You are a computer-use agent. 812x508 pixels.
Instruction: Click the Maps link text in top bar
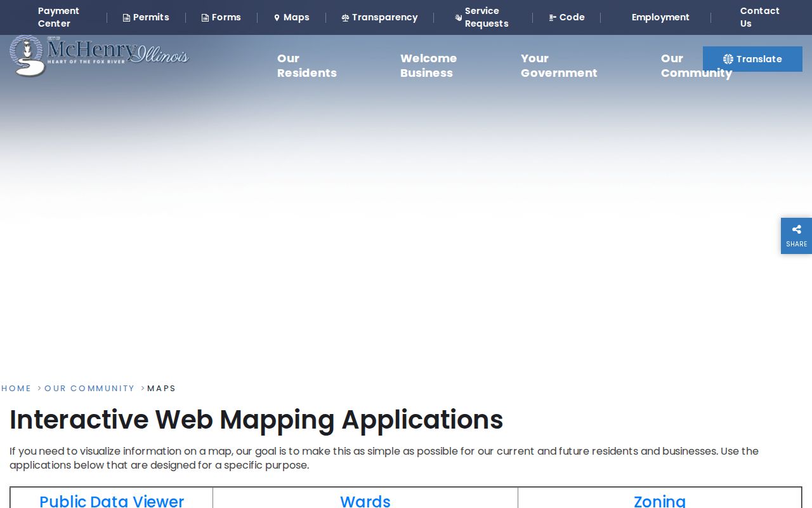click(x=296, y=17)
